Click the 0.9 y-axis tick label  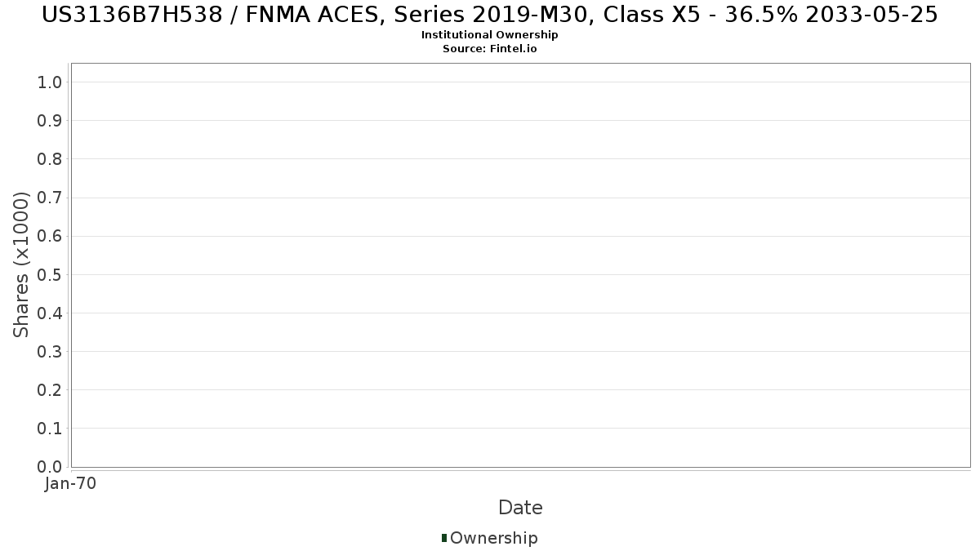(x=50, y=121)
